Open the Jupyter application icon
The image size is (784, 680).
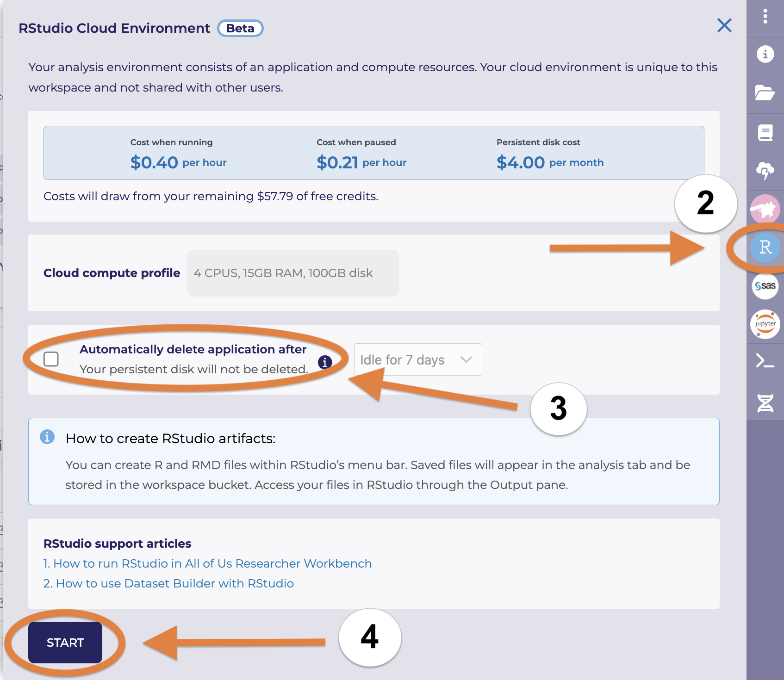point(765,324)
